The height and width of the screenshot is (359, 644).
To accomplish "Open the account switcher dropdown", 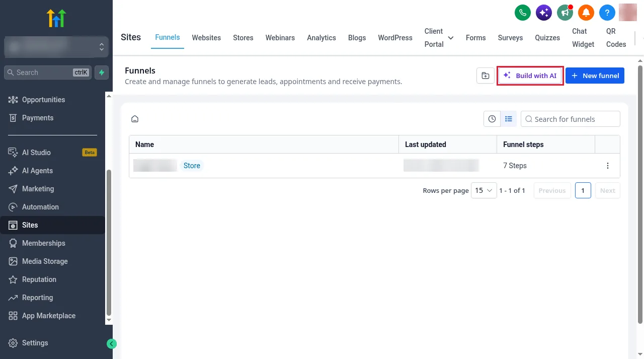I will pyautogui.click(x=56, y=47).
